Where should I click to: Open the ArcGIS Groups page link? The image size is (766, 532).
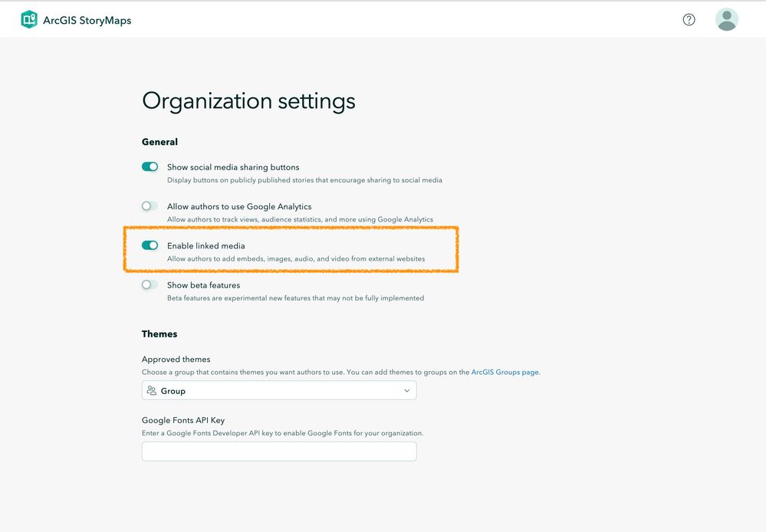click(x=505, y=373)
